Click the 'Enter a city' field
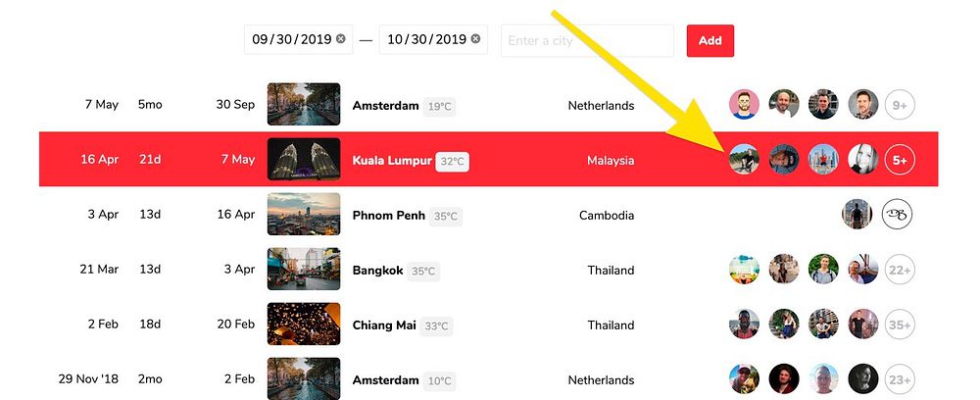 pos(587,40)
